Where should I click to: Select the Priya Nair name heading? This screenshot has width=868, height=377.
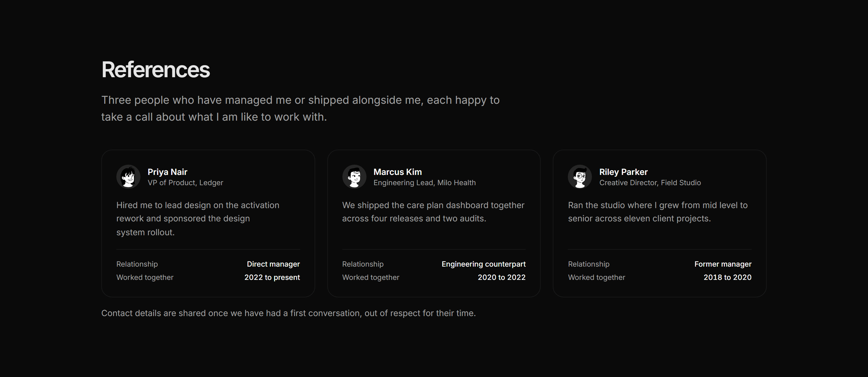[x=168, y=172]
